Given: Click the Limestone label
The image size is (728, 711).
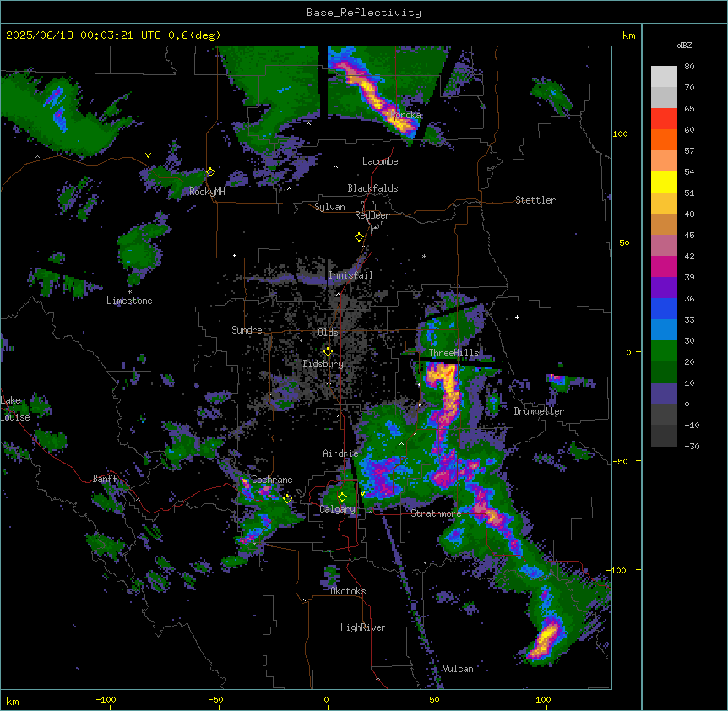Looking at the screenshot, I should tap(129, 301).
